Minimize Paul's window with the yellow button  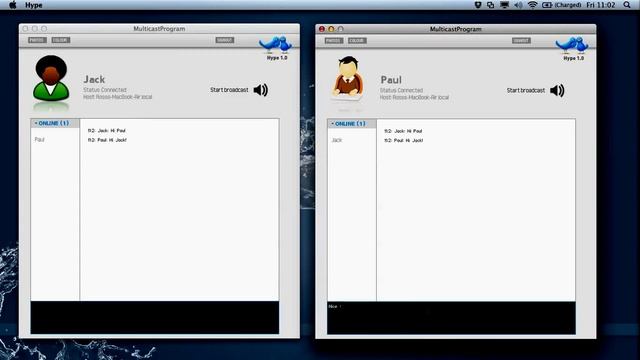point(331,29)
